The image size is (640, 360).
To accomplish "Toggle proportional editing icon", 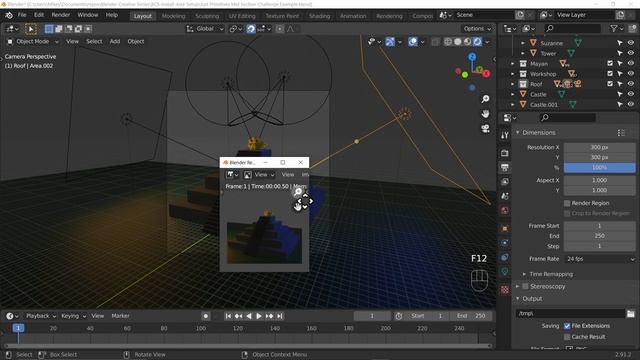I will click(280, 29).
